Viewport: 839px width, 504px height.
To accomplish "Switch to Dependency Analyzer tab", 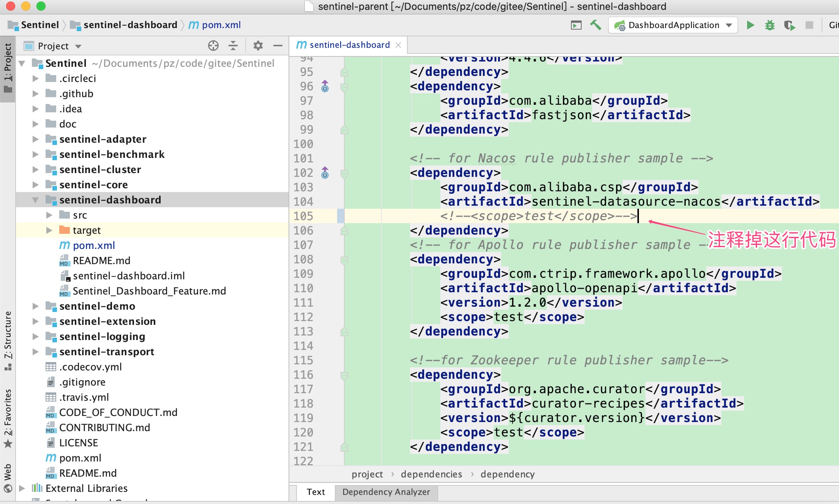I will point(386,492).
